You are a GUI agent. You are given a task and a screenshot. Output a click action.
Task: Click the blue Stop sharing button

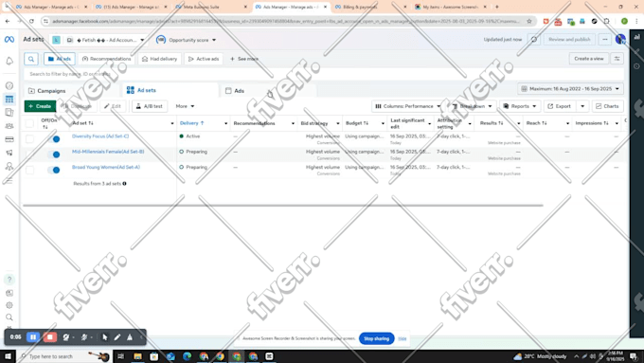pos(376,338)
